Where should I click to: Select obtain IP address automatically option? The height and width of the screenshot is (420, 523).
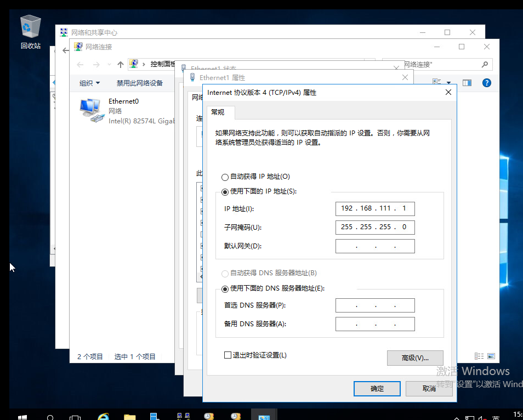click(x=225, y=177)
